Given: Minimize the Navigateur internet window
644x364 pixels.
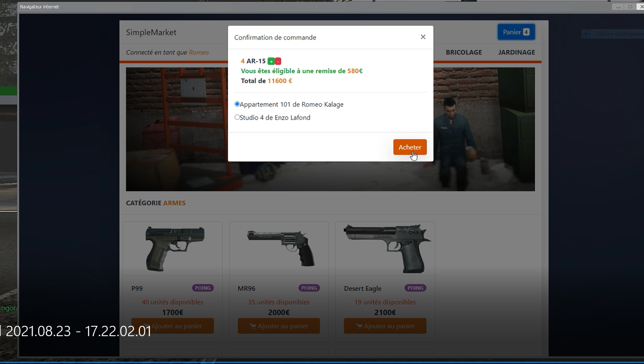Looking at the screenshot, I should coord(618,7).
